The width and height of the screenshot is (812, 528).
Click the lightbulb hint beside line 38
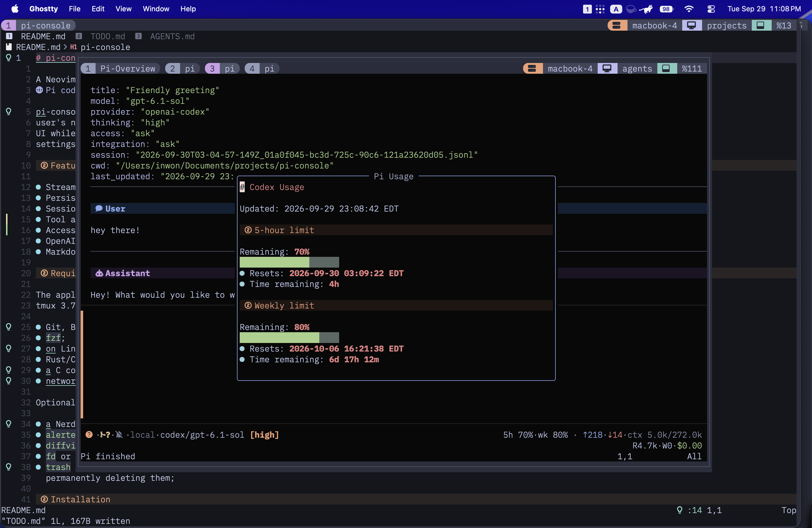[x=9, y=467]
